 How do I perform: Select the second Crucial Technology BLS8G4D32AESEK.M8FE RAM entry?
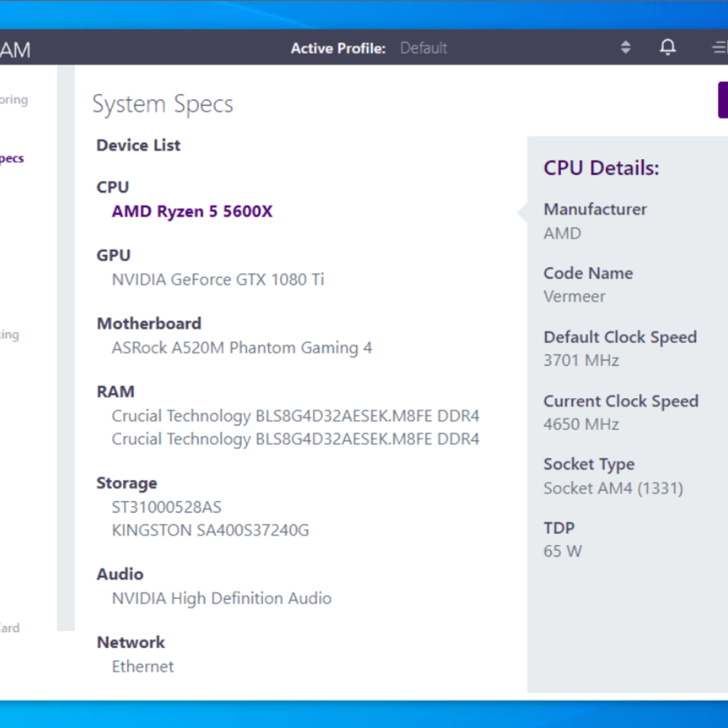(x=295, y=439)
